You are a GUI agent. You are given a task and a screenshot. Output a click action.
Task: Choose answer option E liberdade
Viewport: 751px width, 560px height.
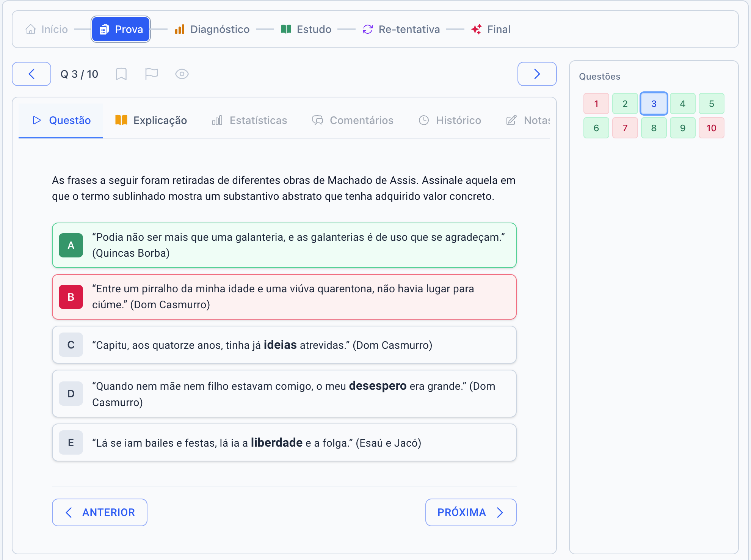click(x=284, y=442)
